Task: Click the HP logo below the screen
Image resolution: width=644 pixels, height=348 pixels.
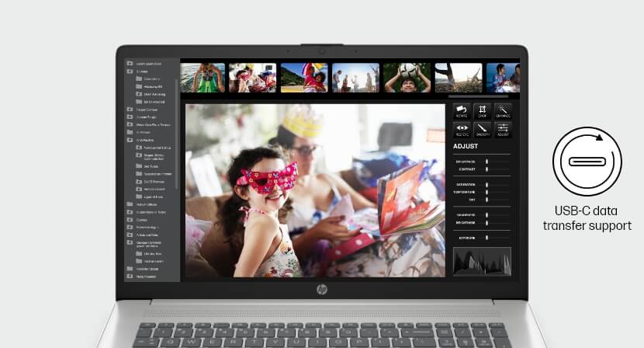Action: 322,289
